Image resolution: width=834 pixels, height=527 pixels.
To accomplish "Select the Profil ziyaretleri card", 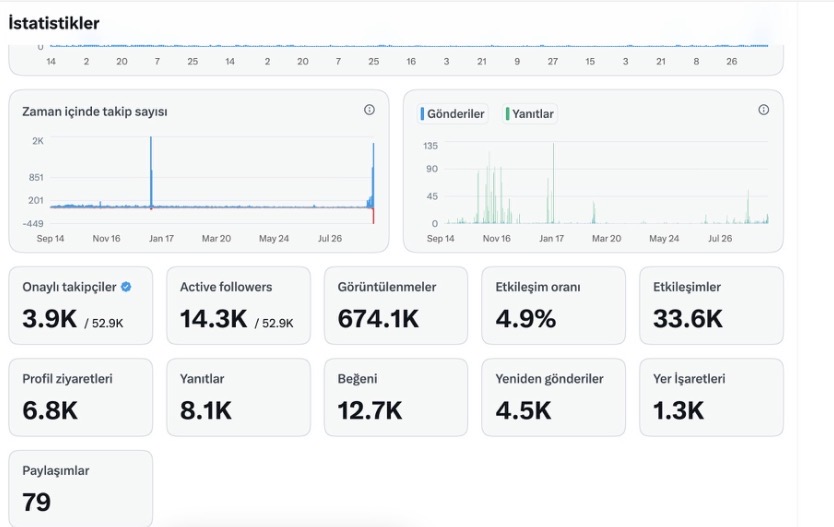I will [x=81, y=397].
